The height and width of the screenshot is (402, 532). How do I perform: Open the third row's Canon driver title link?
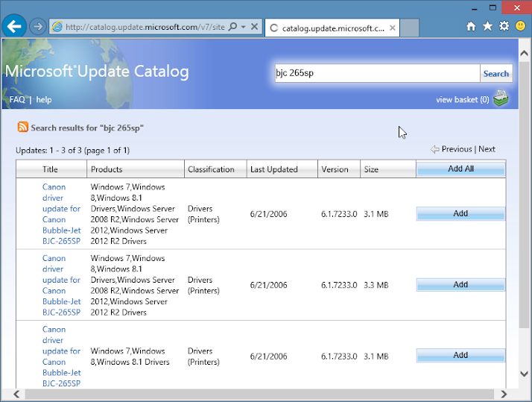(61, 357)
